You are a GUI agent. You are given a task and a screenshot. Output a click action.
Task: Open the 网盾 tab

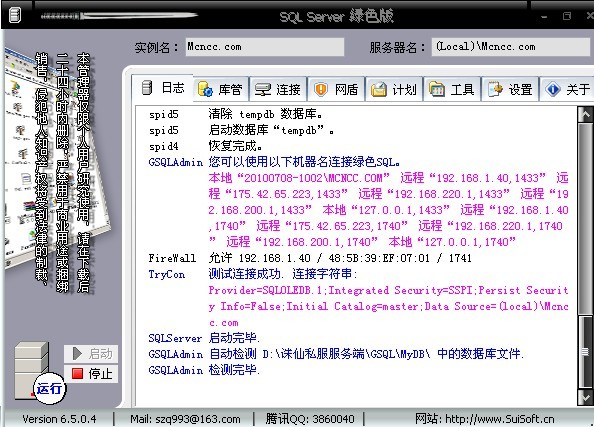(x=337, y=89)
